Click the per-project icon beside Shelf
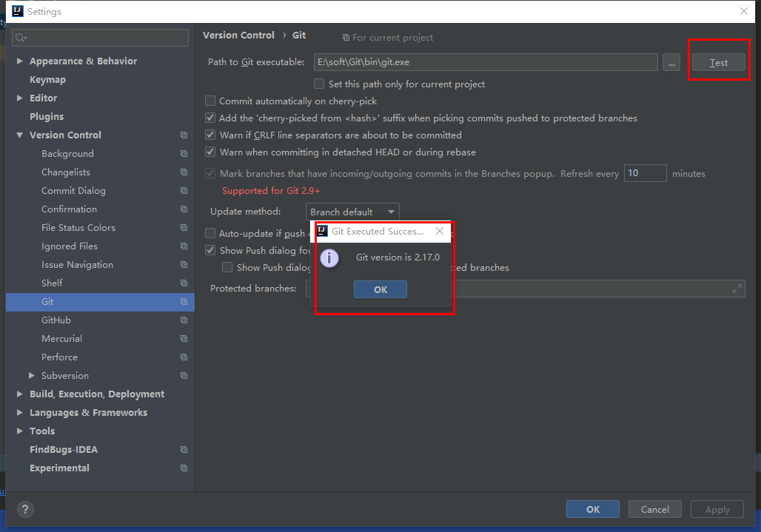The height and width of the screenshot is (532, 761). coord(184,283)
